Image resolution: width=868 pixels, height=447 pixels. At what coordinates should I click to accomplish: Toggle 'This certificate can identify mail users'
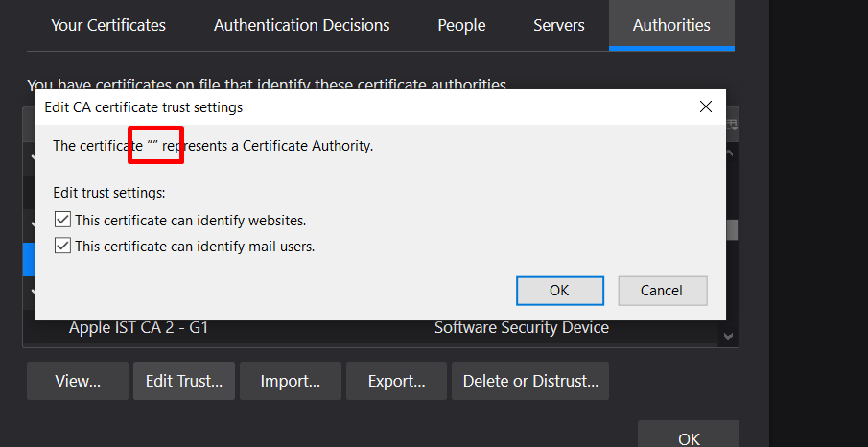click(x=63, y=246)
